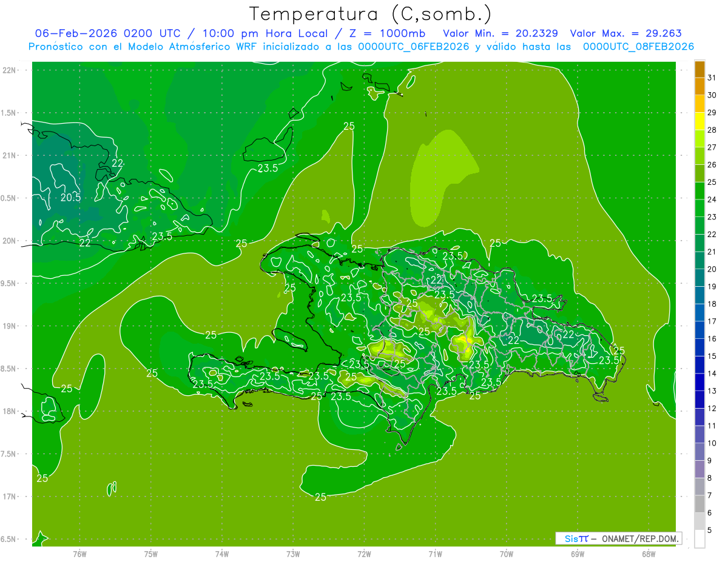Pick the dark blue swatch between 12 and 13
Image resolution: width=728 pixels, height=562 pixels.
(x=699, y=400)
